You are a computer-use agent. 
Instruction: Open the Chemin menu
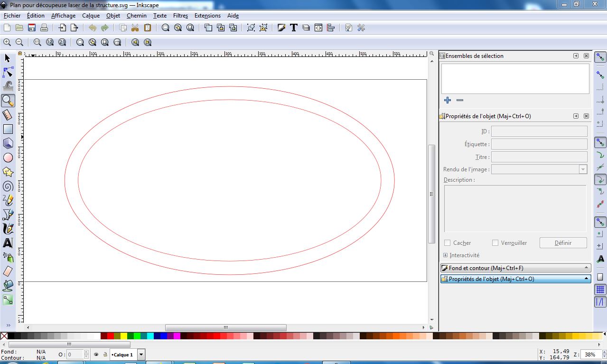click(136, 16)
